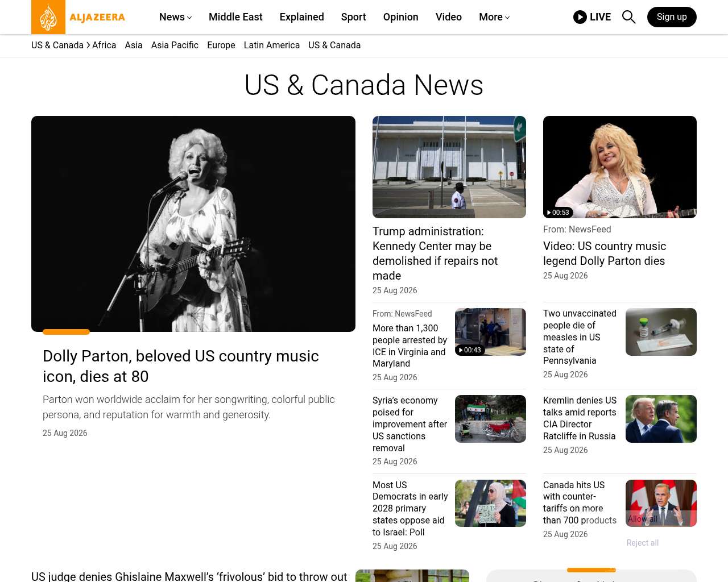Open the ICE arrests in Virginia article
The width and height of the screenshot is (728, 582).
click(x=410, y=346)
